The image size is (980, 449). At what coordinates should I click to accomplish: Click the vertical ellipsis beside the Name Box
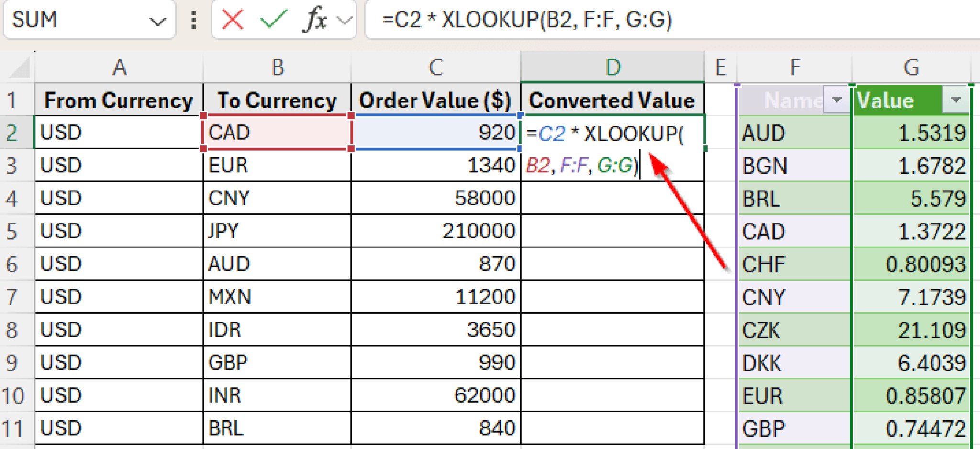click(193, 20)
